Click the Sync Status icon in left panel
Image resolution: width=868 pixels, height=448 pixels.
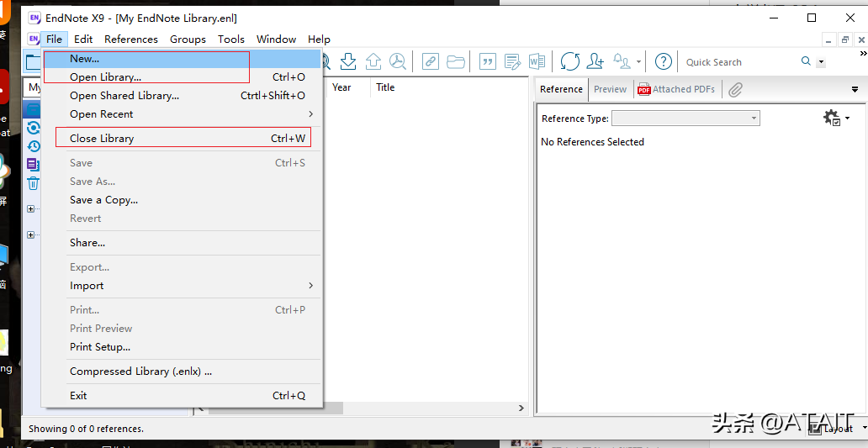tap(33, 128)
